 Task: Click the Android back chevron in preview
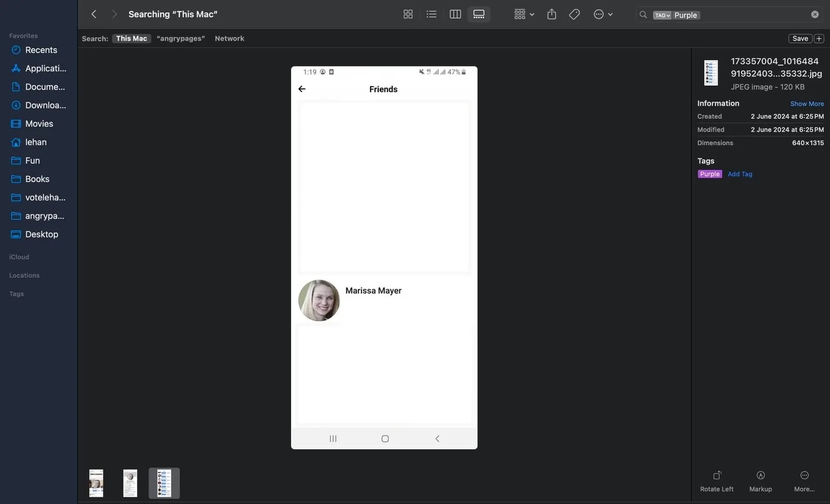pos(437,438)
